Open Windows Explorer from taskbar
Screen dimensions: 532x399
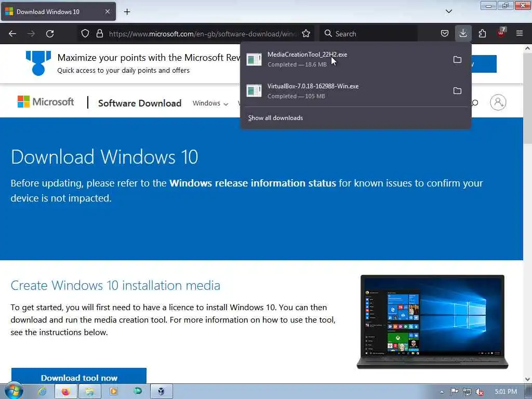[x=89, y=392]
